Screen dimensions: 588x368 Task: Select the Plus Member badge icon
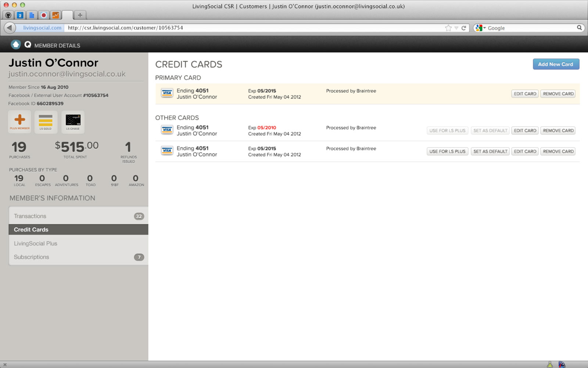(x=19, y=122)
